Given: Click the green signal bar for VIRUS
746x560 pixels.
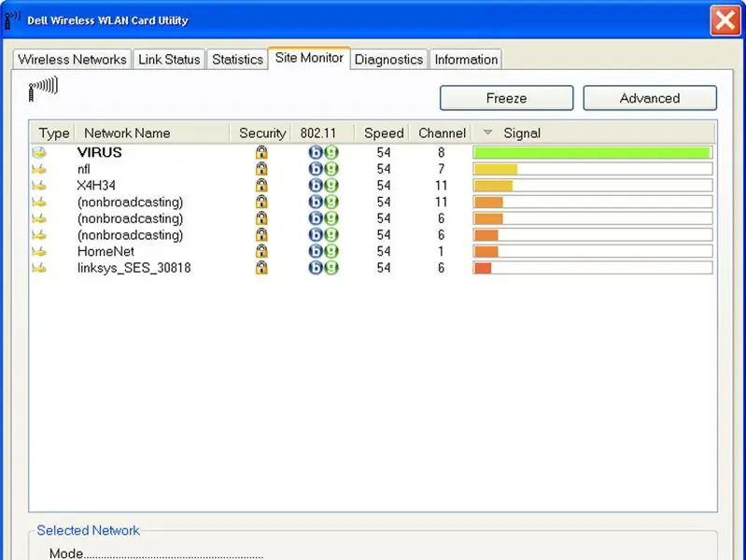Looking at the screenshot, I should point(592,153).
